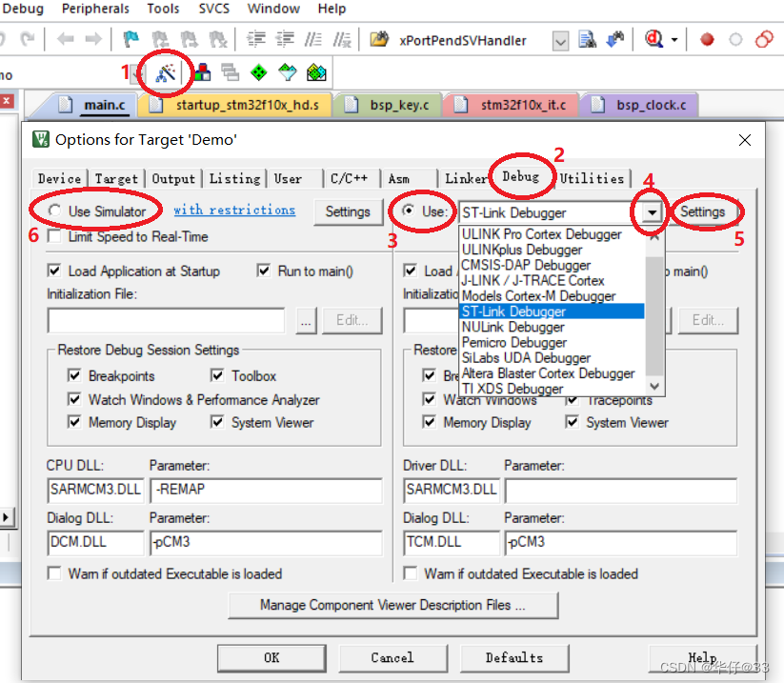This screenshot has width=784, height=683.
Task: Choose J-LINK / J-TRACE Cortex option
Action: click(x=552, y=280)
